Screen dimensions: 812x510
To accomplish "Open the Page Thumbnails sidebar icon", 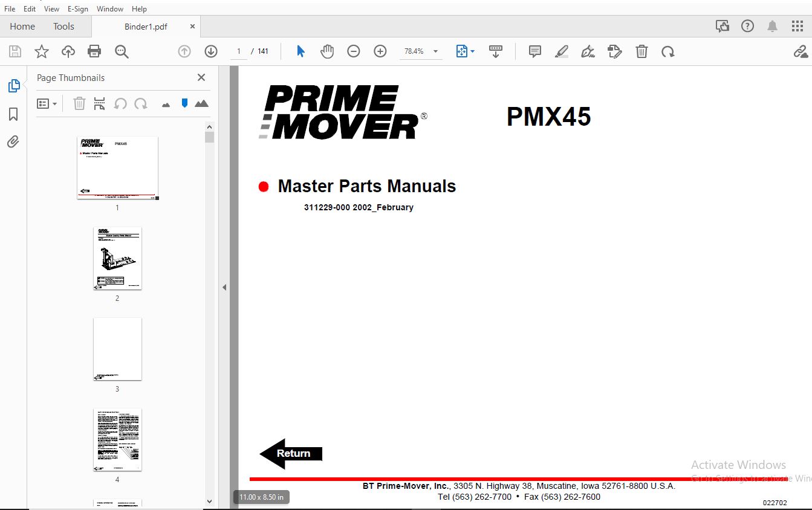I will pos(13,86).
